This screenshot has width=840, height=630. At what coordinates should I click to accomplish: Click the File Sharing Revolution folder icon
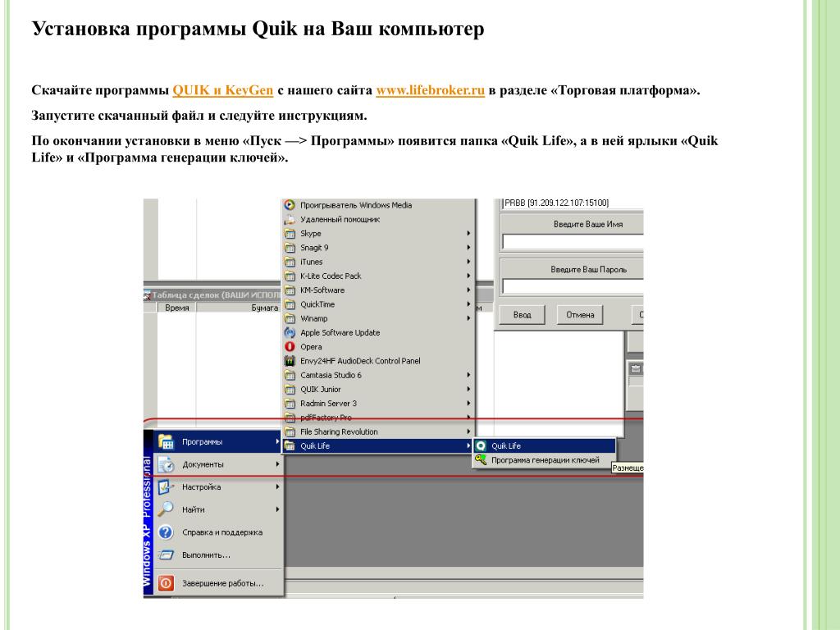point(290,431)
